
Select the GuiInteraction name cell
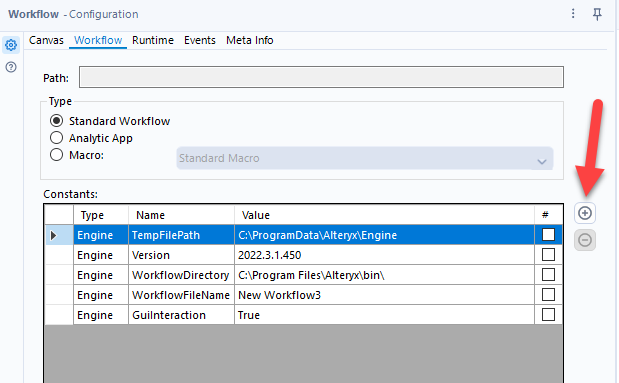click(181, 315)
